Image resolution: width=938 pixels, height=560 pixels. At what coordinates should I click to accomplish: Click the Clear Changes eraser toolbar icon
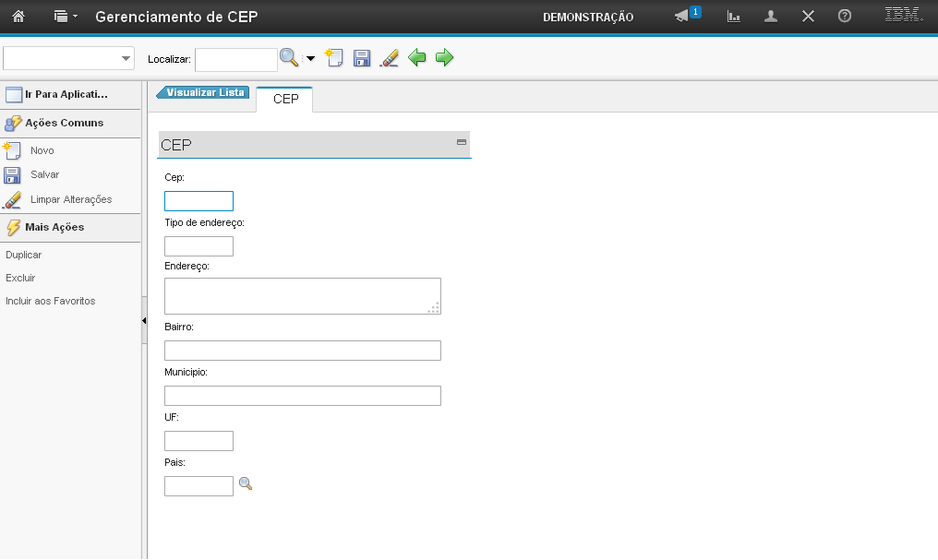(389, 58)
